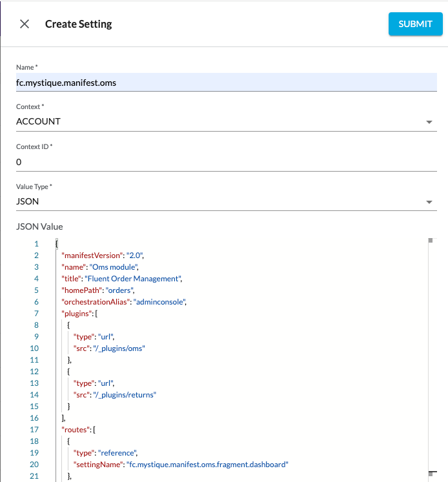Click the "reference" type value
448x482 pixels.
pyautogui.click(x=117, y=453)
